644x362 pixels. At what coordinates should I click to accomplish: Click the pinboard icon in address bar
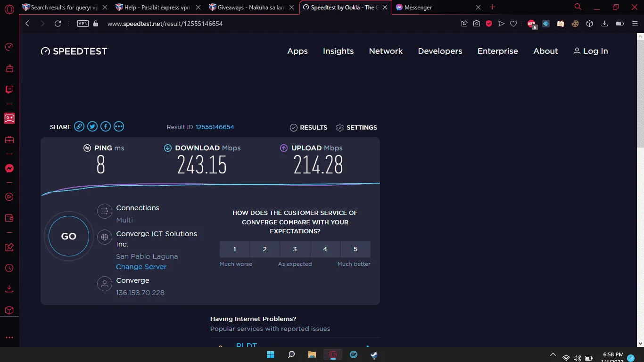tap(464, 24)
